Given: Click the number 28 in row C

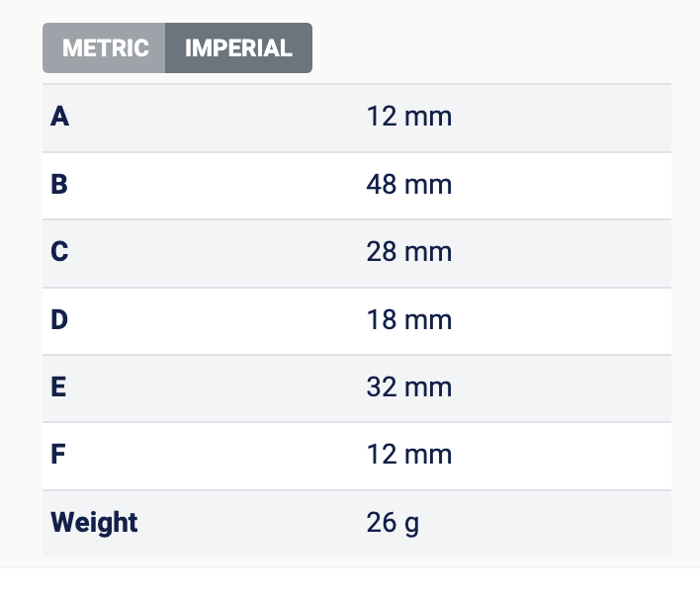Looking at the screenshot, I should click(382, 252).
